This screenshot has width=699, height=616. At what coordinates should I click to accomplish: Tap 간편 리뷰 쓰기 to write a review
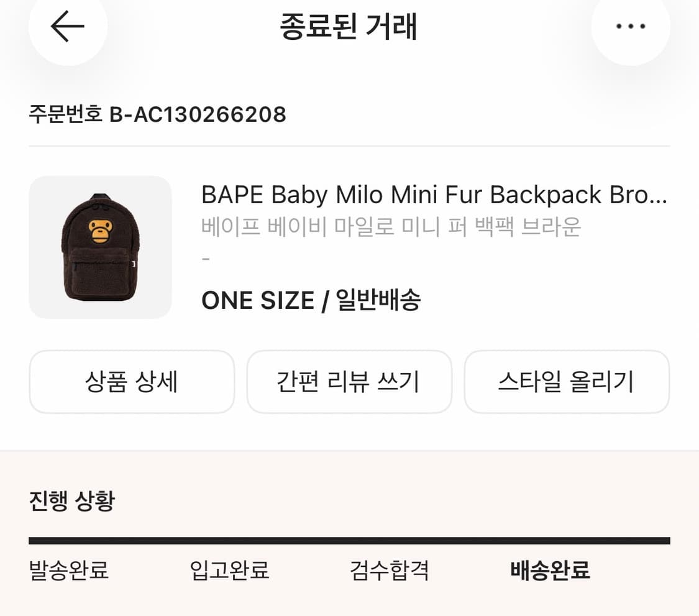click(349, 382)
